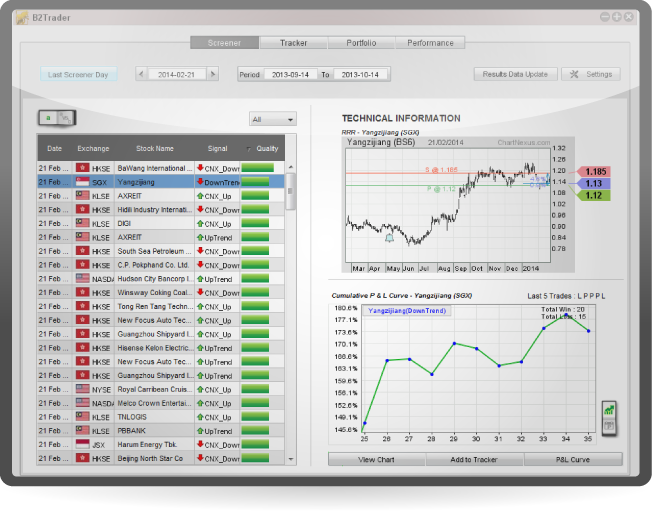Image resolution: width=652 pixels, height=517 pixels.
Task: Click the View Chart button
Action: (x=376, y=460)
